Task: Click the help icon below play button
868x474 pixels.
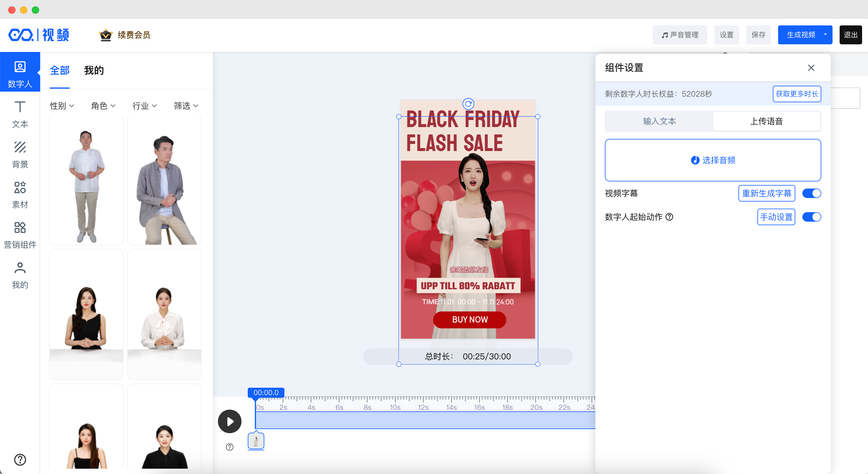Action: pyautogui.click(x=229, y=447)
